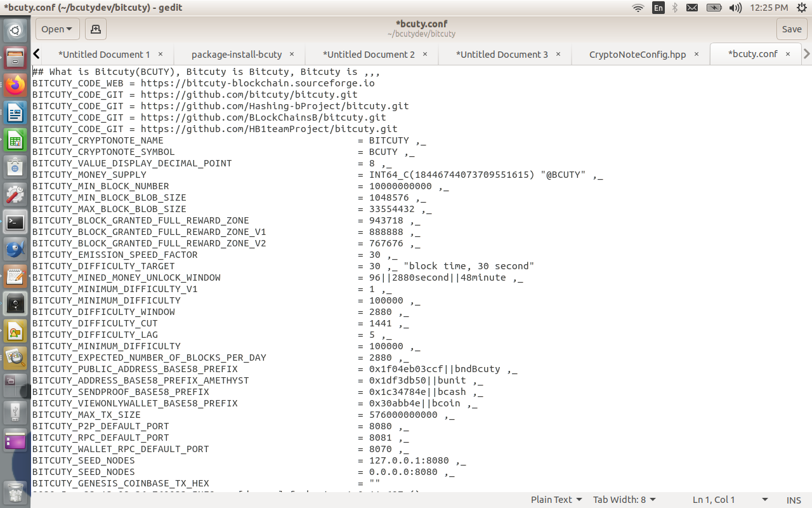
Task: Open the Ubuntu Dash from the launcher
Action: 15,30
